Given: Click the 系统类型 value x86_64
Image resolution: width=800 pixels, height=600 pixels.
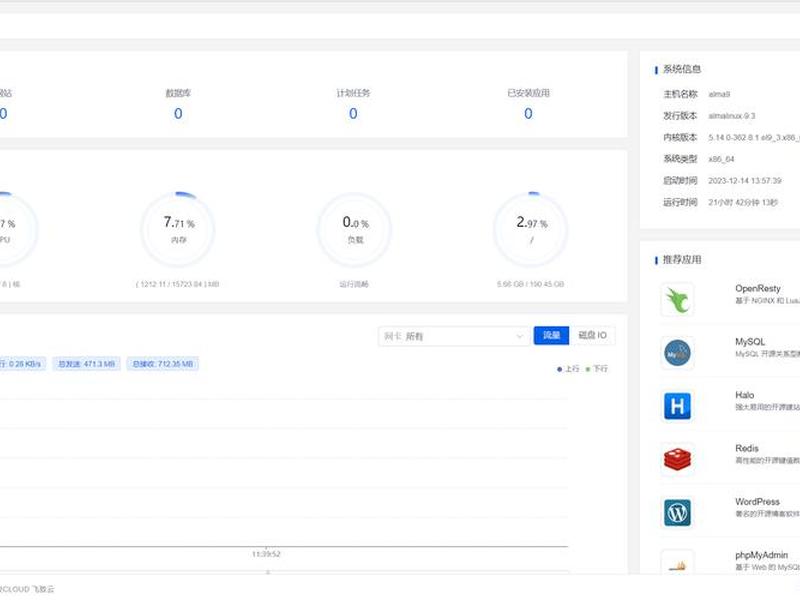Looking at the screenshot, I should (x=721, y=159).
